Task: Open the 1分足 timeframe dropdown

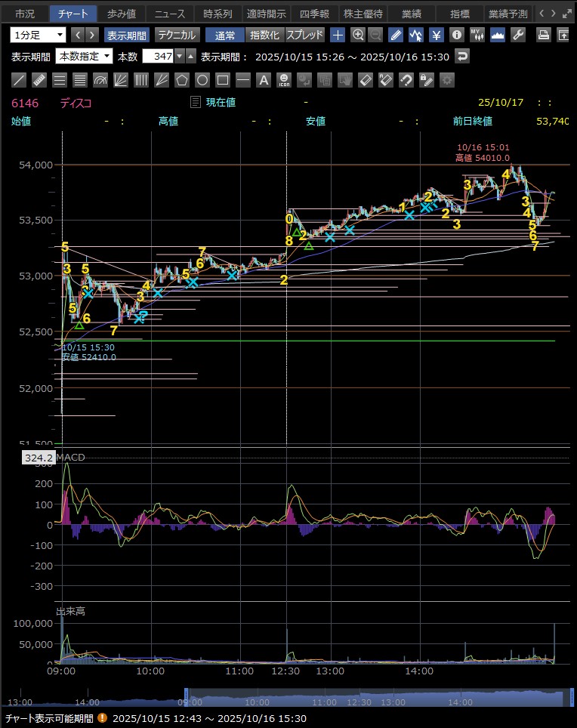Action: pyautogui.click(x=39, y=35)
